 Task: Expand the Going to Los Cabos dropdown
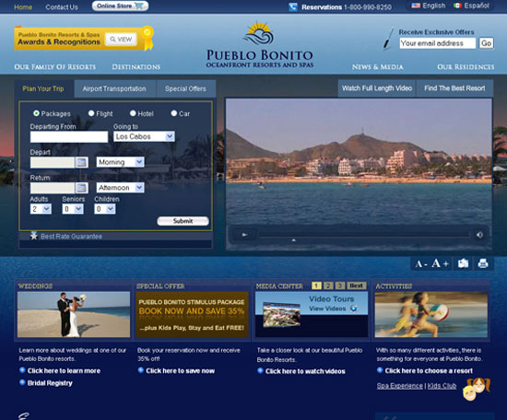pyautogui.click(x=144, y=136)
